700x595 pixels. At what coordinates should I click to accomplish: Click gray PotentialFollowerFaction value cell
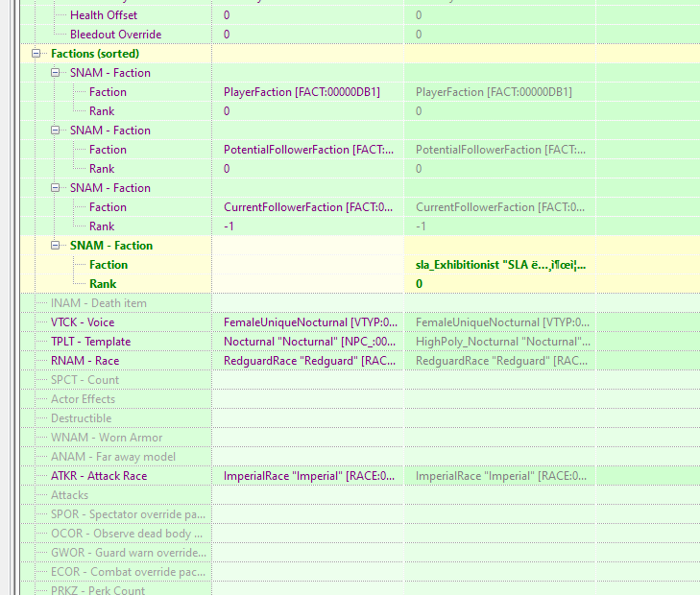click(500, 150)
